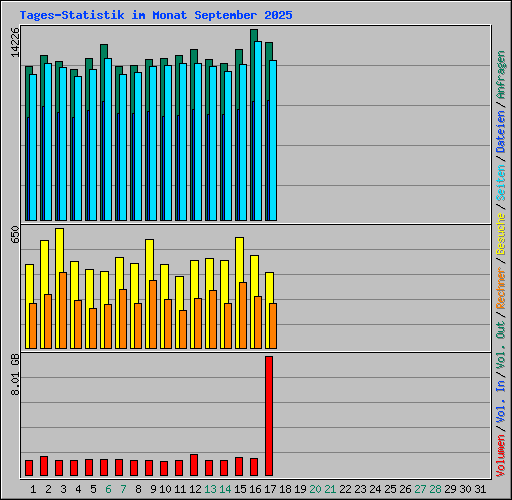
Task: Click green weekend day label "6"
Action: (x=108, y=489)
